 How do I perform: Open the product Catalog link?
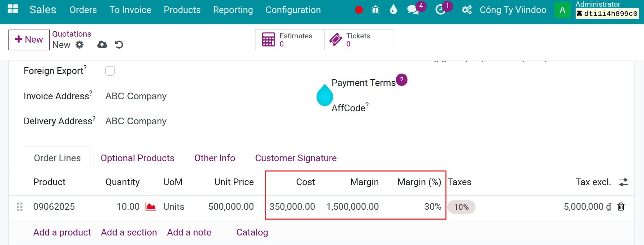click(252, 232)
